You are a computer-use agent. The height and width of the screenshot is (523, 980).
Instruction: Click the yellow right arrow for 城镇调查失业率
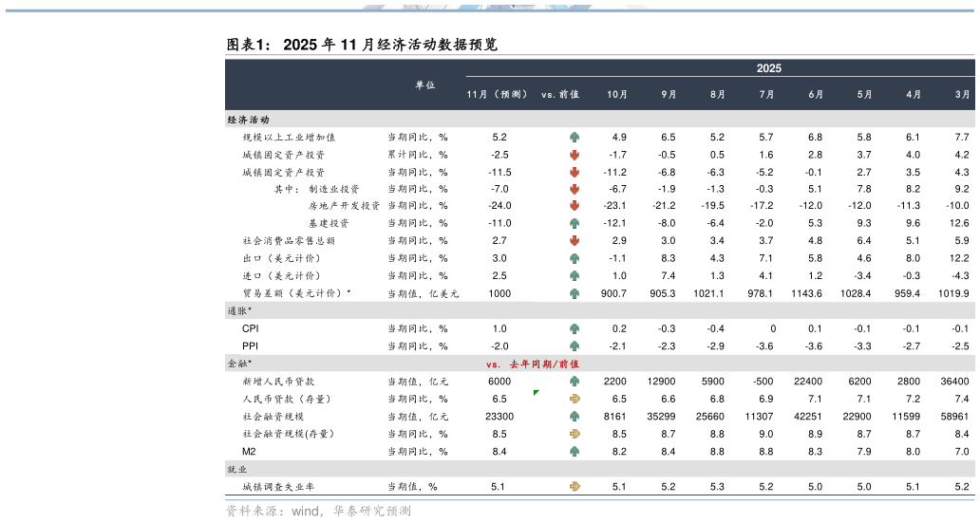575,487
